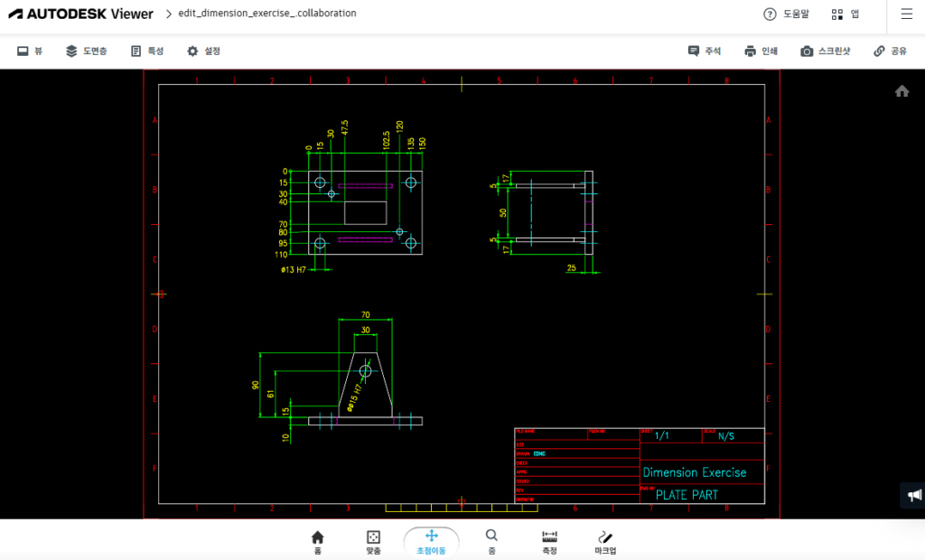Click the Home (홈) tool in bottom toolbar

pyautogui.click(x=317, y=541)
